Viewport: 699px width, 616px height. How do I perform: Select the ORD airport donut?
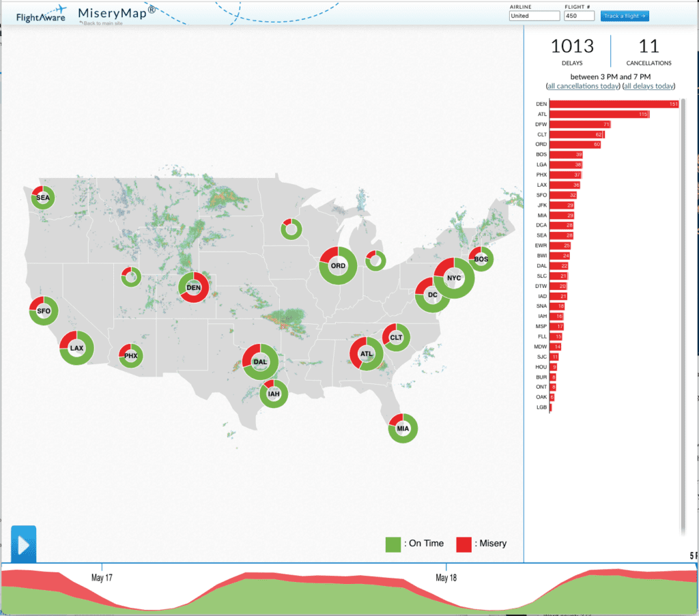point(337,266)
